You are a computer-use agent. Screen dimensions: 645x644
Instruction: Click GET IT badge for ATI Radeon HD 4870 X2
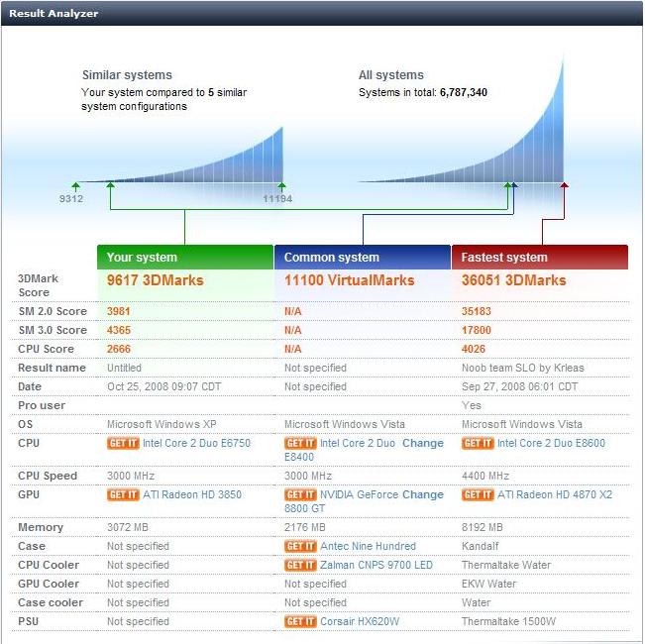click(x=478, y=494)
